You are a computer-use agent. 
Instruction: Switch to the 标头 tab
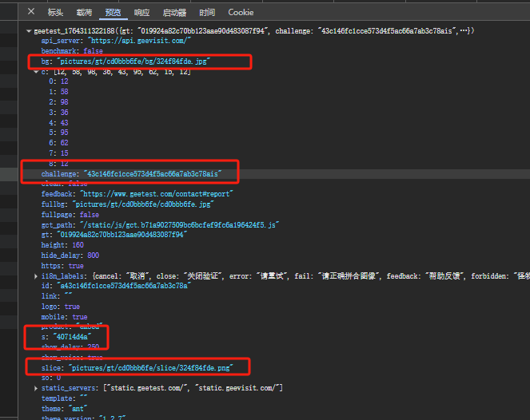click(55, 13)
